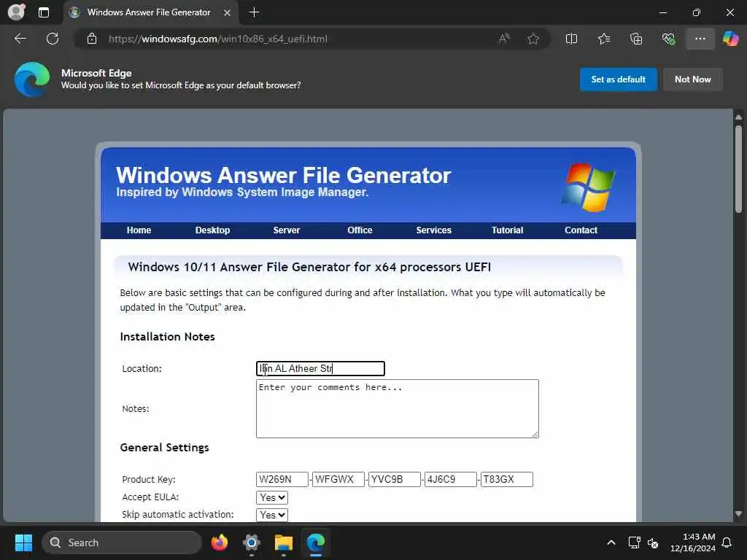Add this page to favorites
This screenshot has width=747, height=560.
[x=533, y=39]
